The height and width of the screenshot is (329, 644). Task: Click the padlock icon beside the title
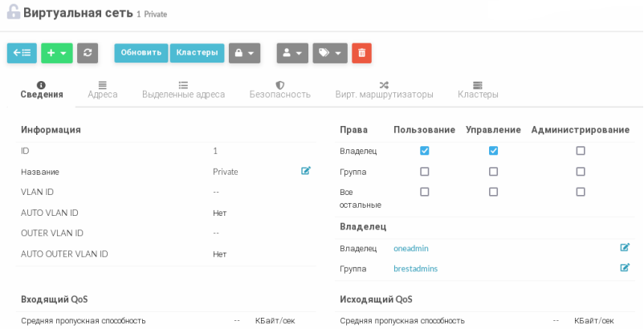click(13, 13)
